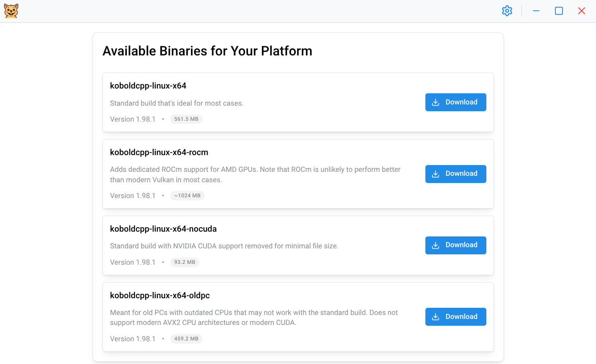The width and height of the screenshot is (596, 364).
Task: Select the koboldcpp-linux-x64-nocuda title
Action: click(x=163, y=229)
